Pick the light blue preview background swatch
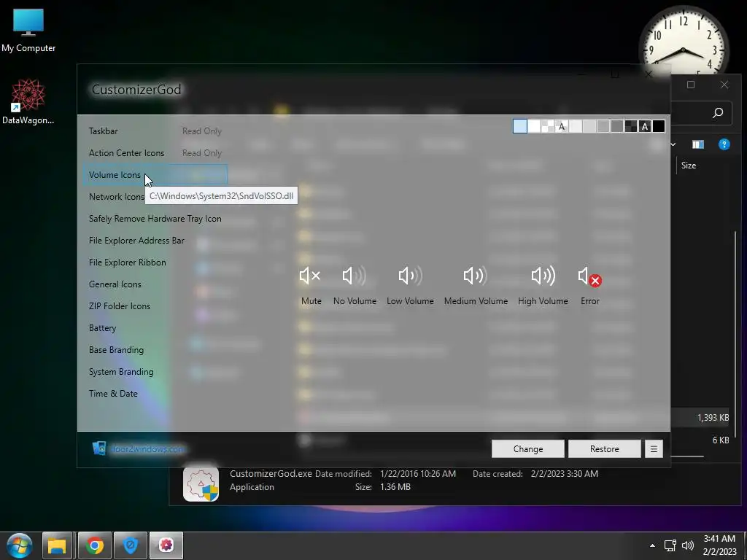This screenshot has height=560, width=747. click(519, 126)
